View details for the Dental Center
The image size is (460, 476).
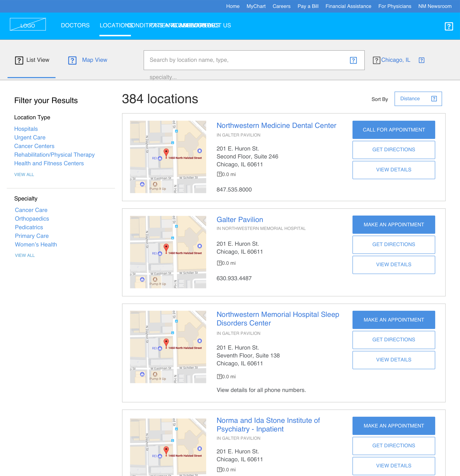coord(394,170)
